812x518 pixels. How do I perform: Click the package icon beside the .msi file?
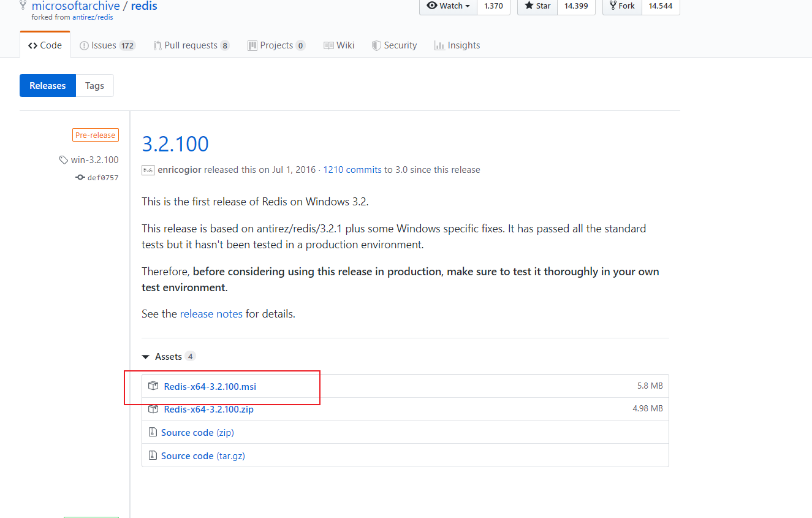[x=153, y=386]
